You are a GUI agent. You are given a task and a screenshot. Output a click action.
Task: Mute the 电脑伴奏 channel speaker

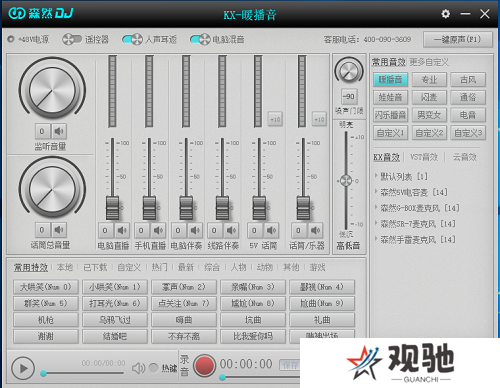195,230
